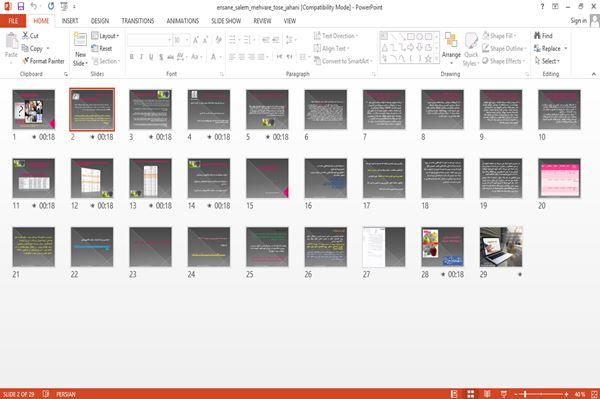
Task: Clear all formatting icon
Action: click(218, 40)
